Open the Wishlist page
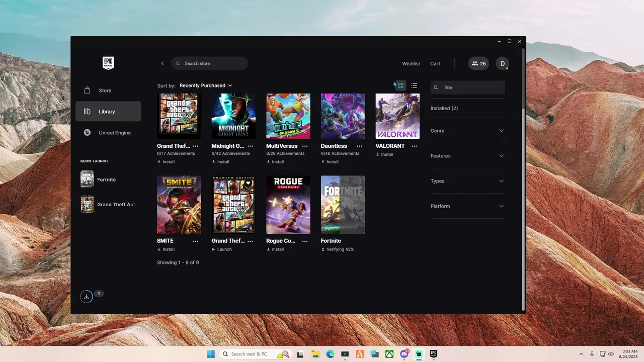644x362 pixels. [x=411, y=64]
